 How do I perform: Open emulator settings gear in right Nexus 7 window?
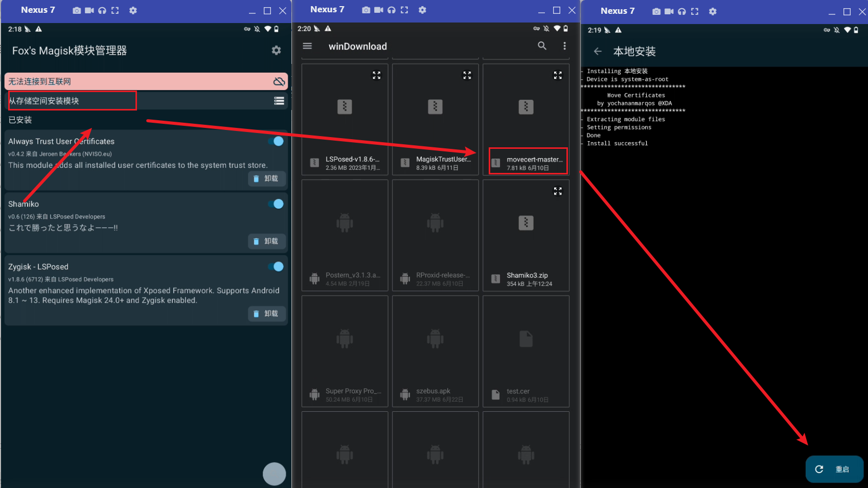pos(713,11)
